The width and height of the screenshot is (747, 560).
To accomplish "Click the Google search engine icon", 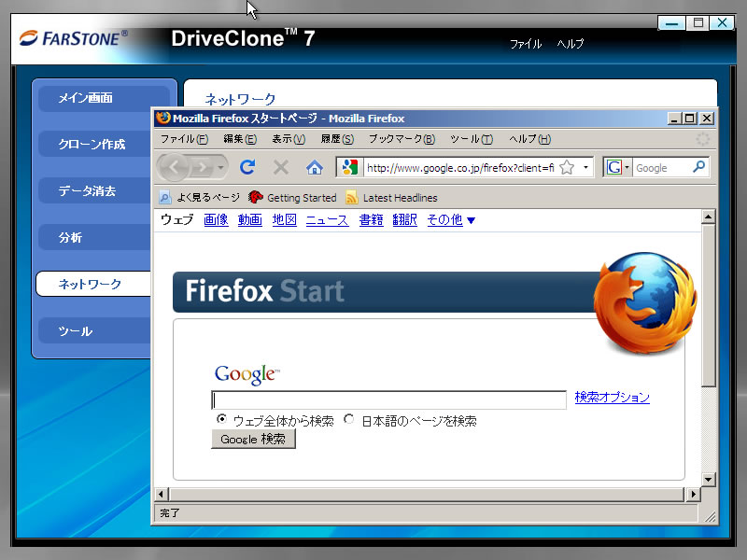I will [614, 168].
